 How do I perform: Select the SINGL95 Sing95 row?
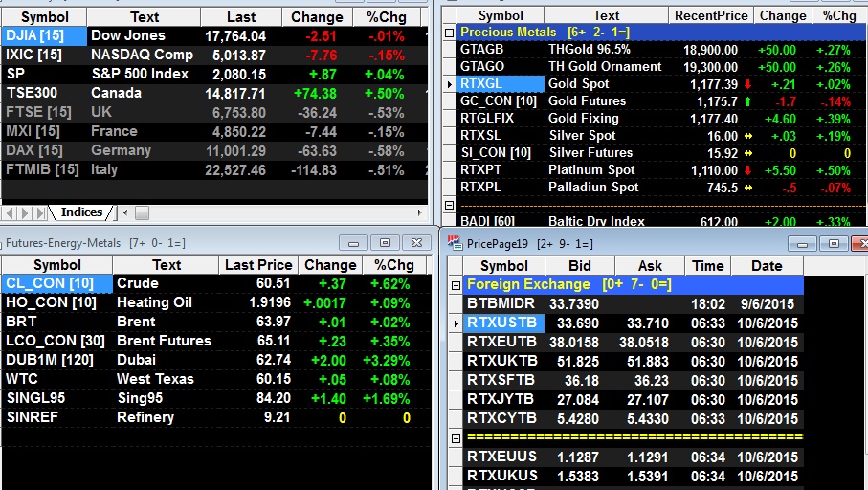tap(216, 398)
